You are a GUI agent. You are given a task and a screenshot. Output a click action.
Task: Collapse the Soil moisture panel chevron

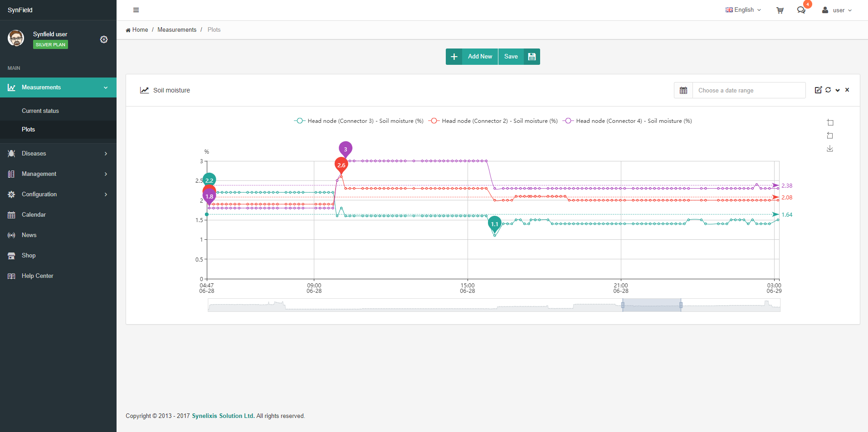coord(838,90)
